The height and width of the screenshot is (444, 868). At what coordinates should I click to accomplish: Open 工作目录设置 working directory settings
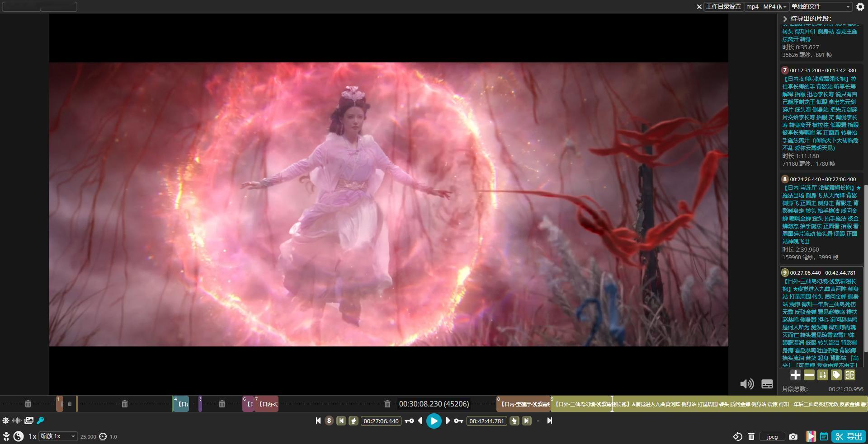click(x=724, y=7)
